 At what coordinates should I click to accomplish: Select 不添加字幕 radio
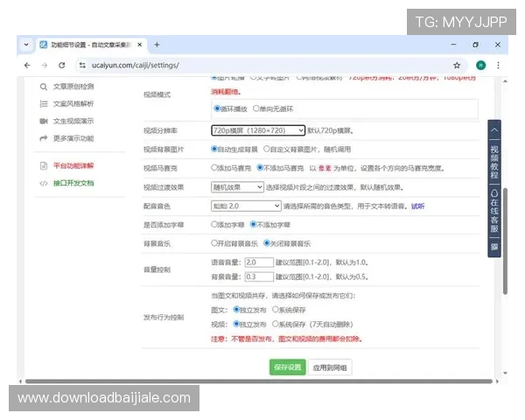pos(254,224)
